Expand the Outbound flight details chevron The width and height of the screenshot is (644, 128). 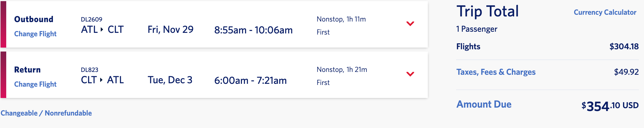coord(410,24)
